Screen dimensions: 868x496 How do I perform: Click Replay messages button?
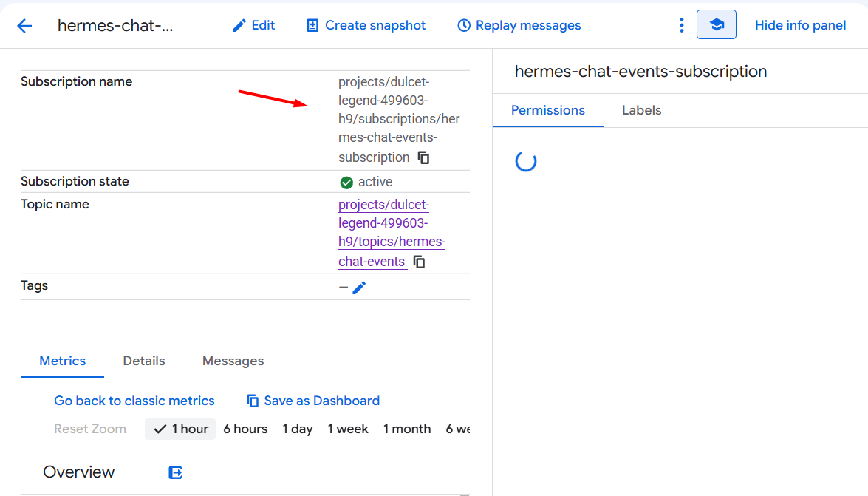[x=519, y=25]
